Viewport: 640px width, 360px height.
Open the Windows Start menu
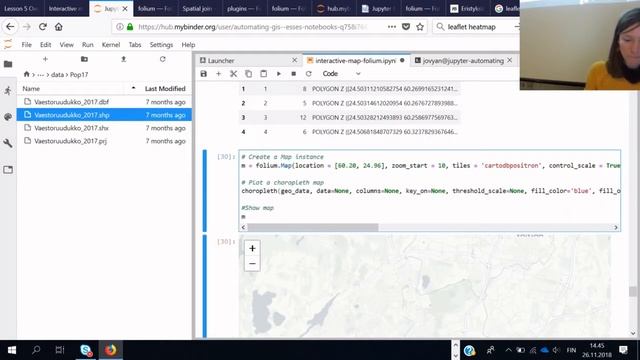(x=12, y=350)
